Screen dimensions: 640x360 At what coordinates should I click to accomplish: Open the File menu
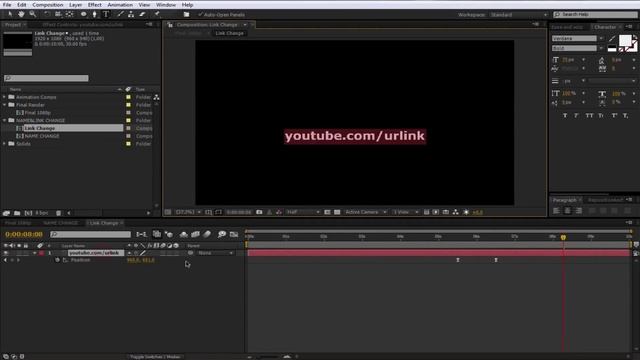(7, 5)
